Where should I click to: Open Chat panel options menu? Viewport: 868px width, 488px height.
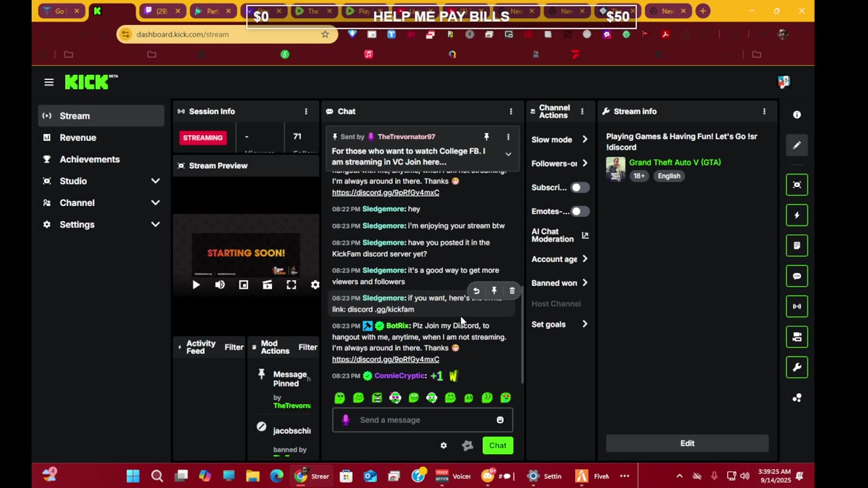(511, 111)
